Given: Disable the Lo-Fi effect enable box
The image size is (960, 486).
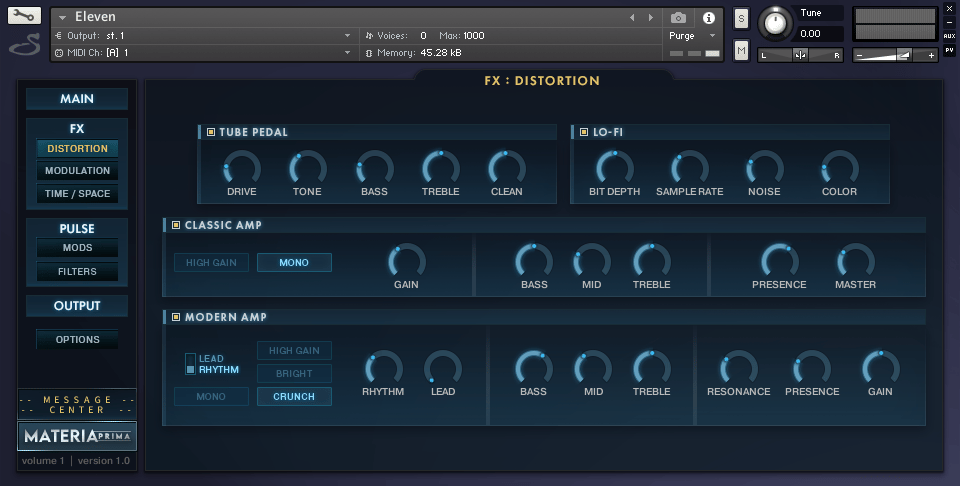Looking at the screenshot, I should coord(584,132).
